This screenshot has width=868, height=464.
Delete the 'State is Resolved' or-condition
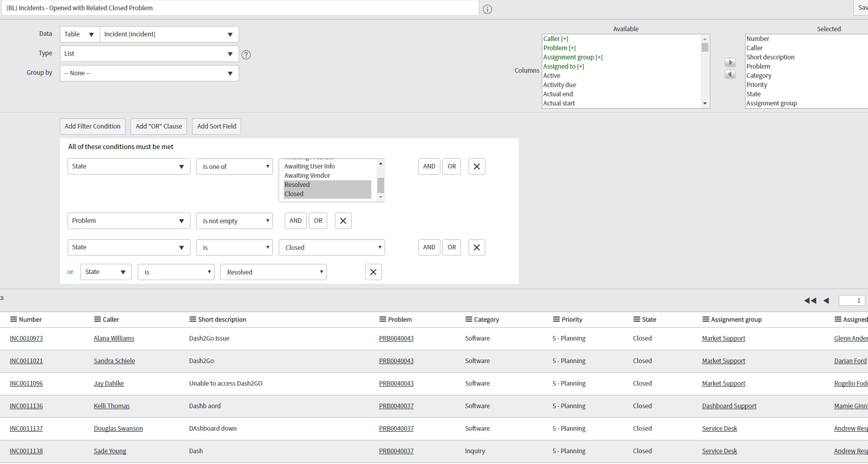[373, 272]
